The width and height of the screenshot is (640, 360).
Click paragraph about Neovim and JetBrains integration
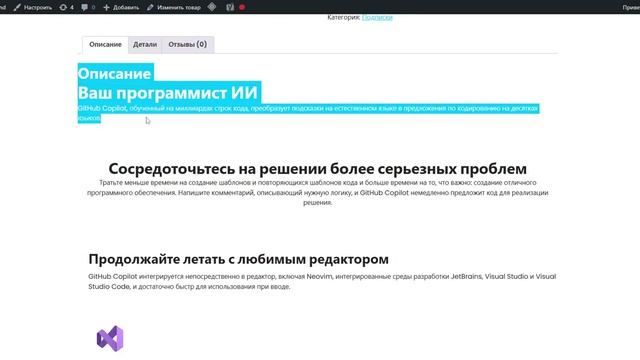click(322, 282)
